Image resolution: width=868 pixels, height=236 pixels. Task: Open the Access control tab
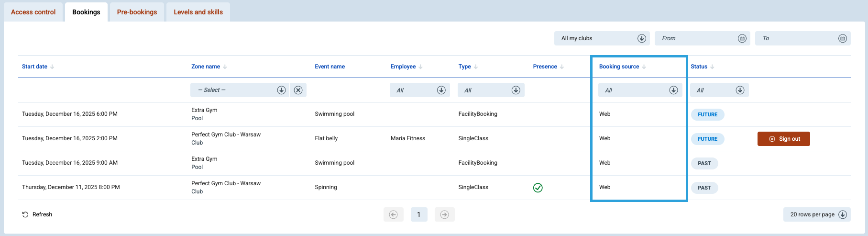click(x=33, y=12)
